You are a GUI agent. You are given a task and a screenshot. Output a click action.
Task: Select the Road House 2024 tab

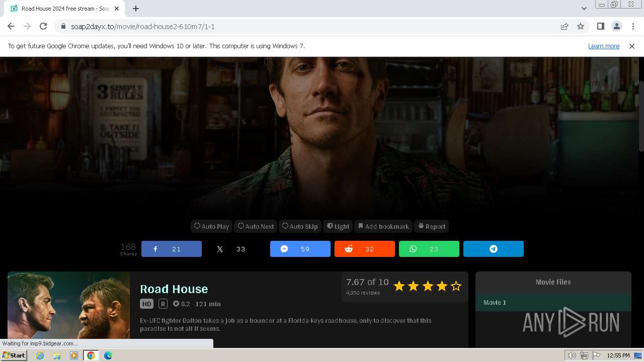coord(64,9)
